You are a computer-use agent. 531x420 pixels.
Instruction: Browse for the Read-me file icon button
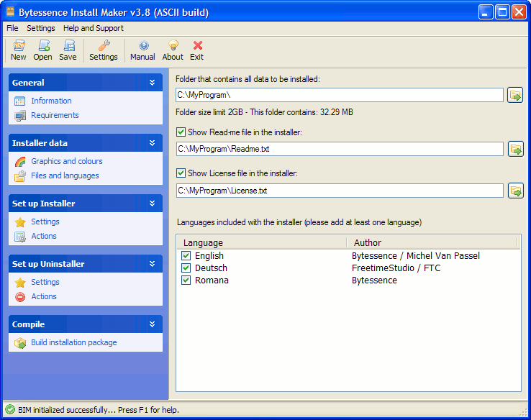(516, 149)
